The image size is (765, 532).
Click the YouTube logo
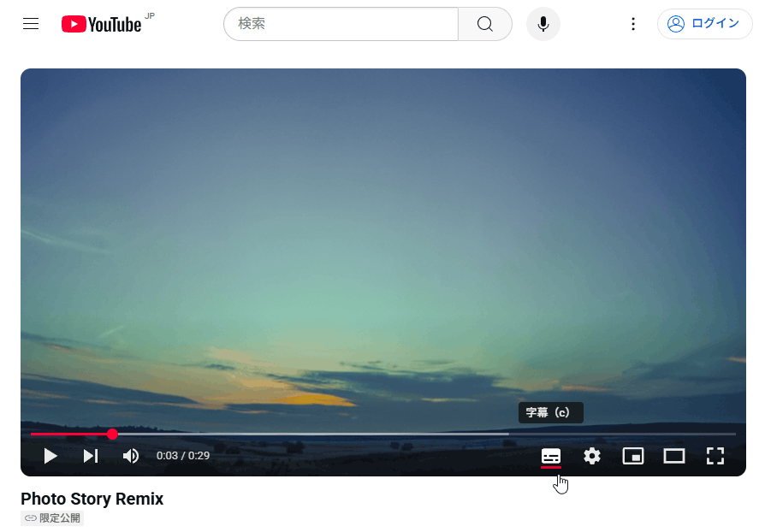click(102, 24)
